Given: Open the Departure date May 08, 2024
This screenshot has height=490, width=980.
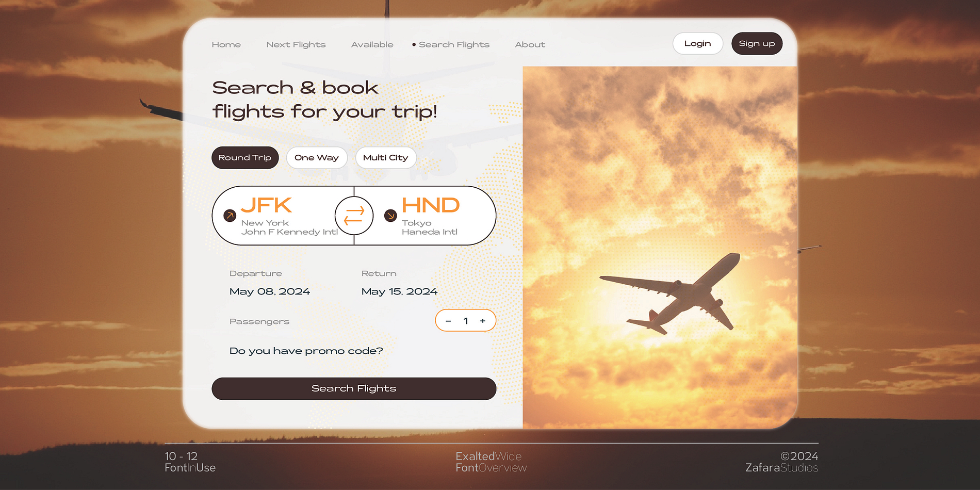Looking at the screenshot, I should pos(270,291).
